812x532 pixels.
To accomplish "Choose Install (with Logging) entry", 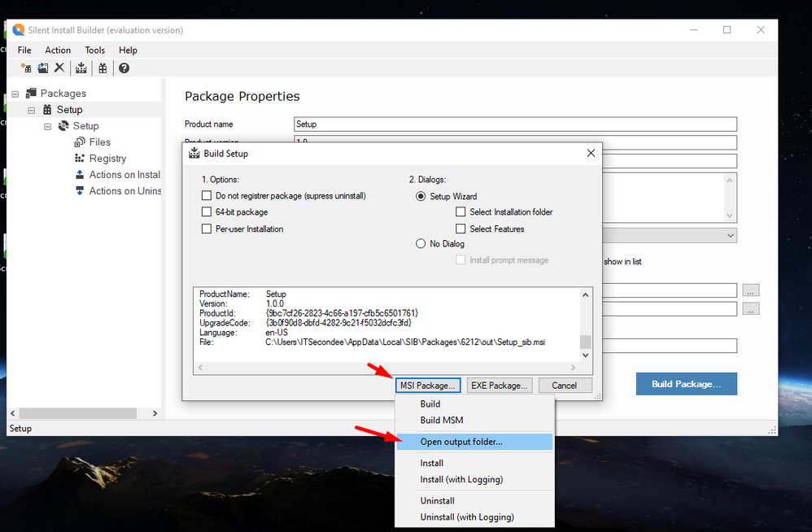I will [x=475, y=479].
